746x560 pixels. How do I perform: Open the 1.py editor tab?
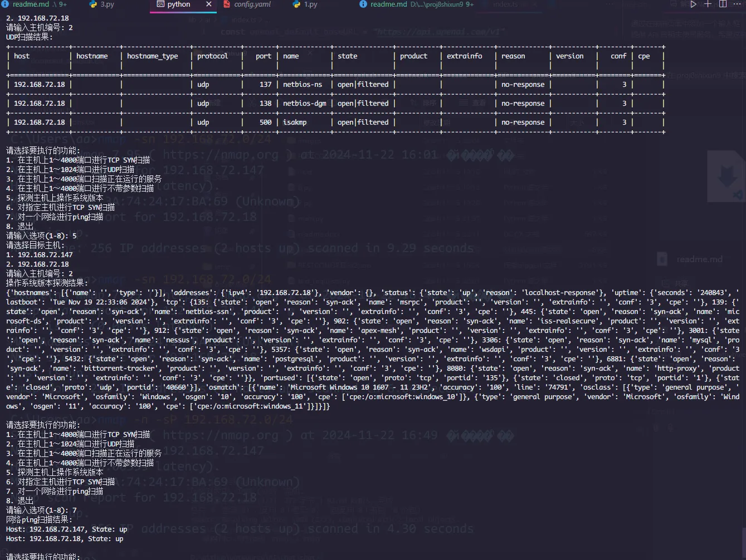(305, 4)
